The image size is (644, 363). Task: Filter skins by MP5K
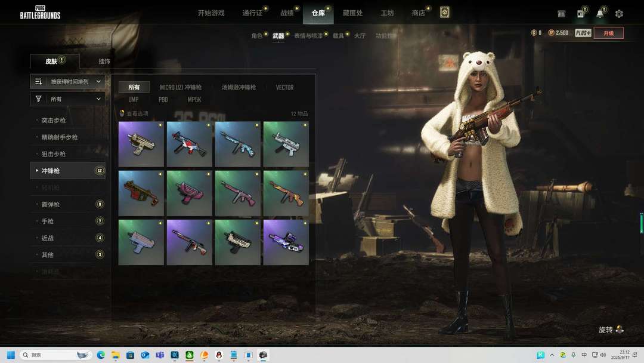coord(194,100)
